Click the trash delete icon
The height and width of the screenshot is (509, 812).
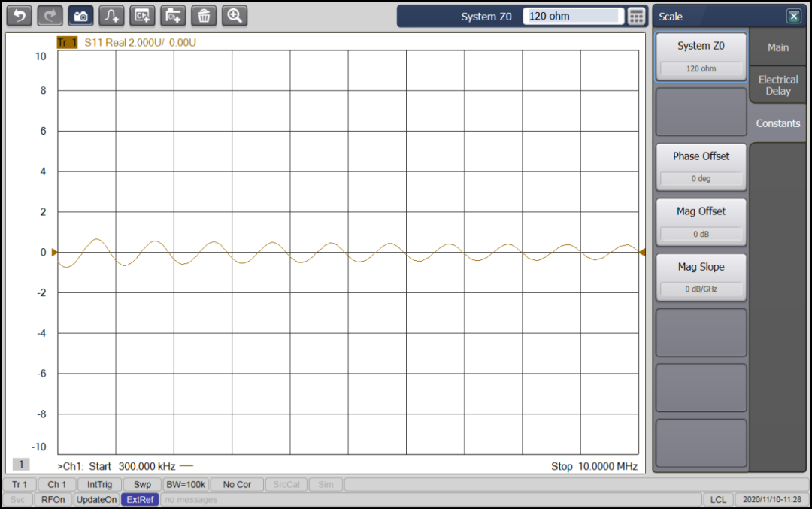click(204, 15)
